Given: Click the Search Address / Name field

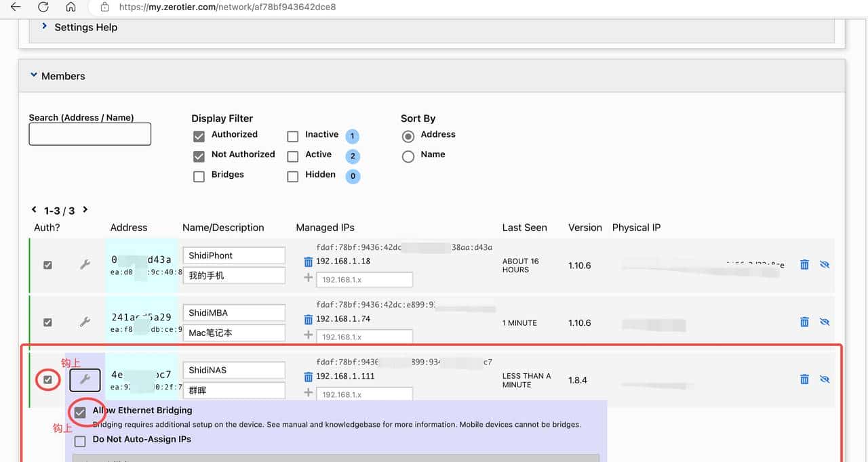Looking at the screenshot, I should pyautogui.click(x=90, y=134).
